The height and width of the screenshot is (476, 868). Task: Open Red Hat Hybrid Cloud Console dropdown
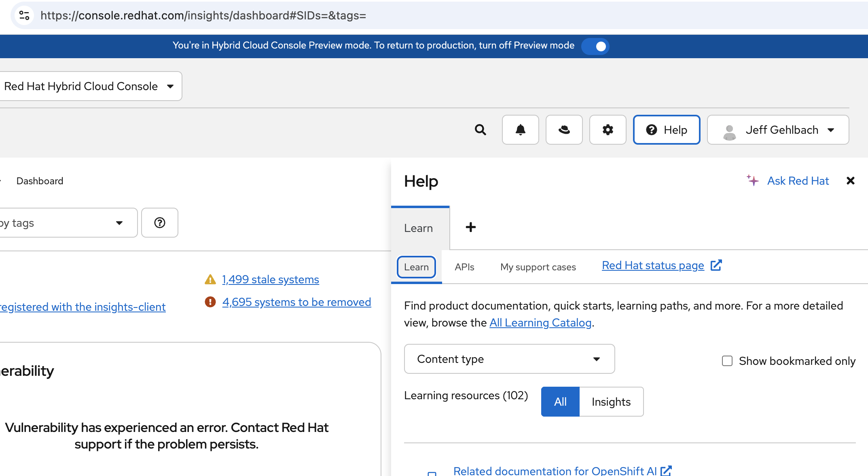point(90,86)
